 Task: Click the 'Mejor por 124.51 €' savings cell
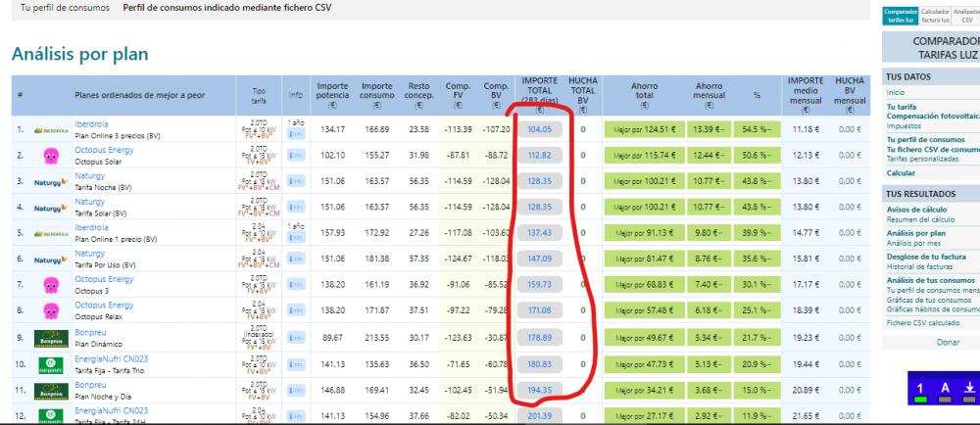pos(644,130)
